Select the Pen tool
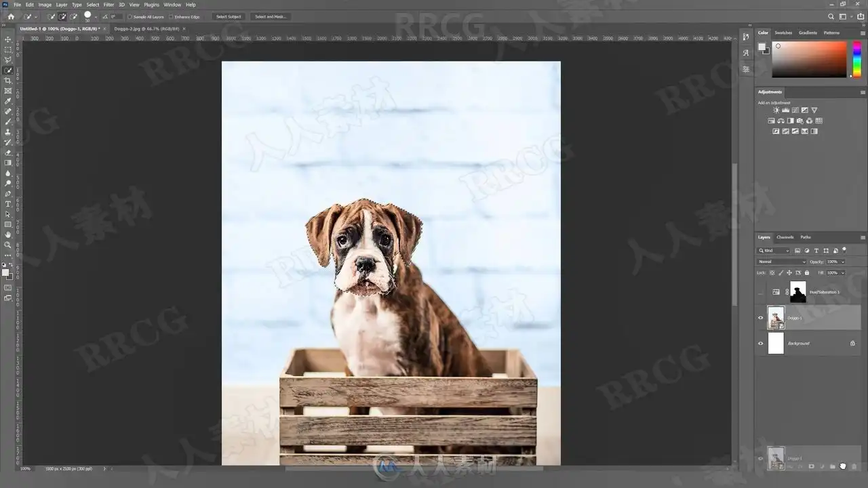The width and height of the screenshot is (868, 488). point(8,194)
